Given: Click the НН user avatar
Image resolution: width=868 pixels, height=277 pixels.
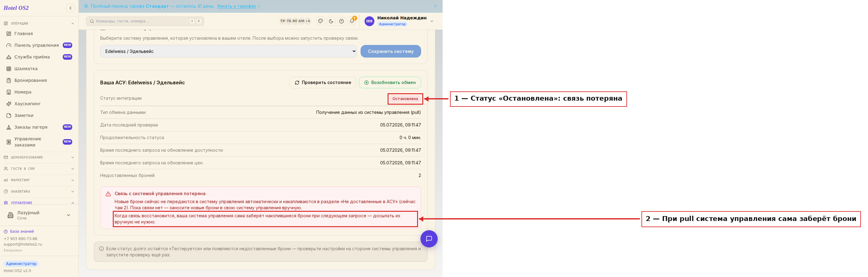Looking at the screenshot, I should tap(369, 21).
